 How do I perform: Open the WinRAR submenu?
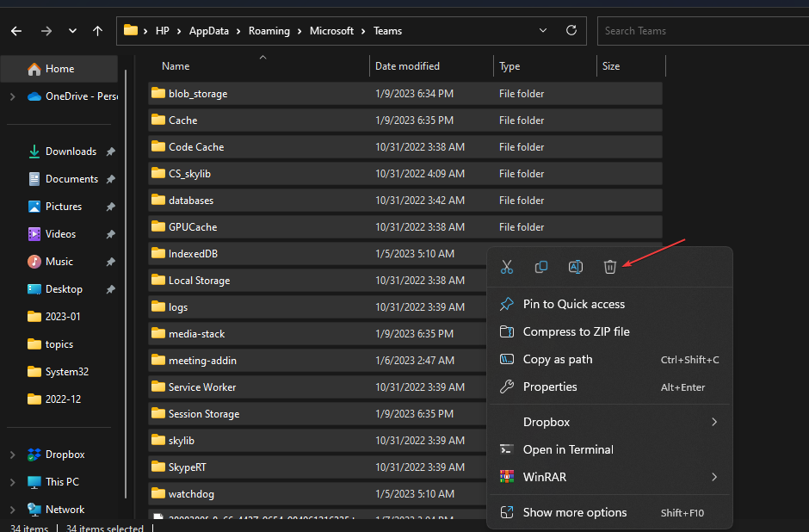609,477
